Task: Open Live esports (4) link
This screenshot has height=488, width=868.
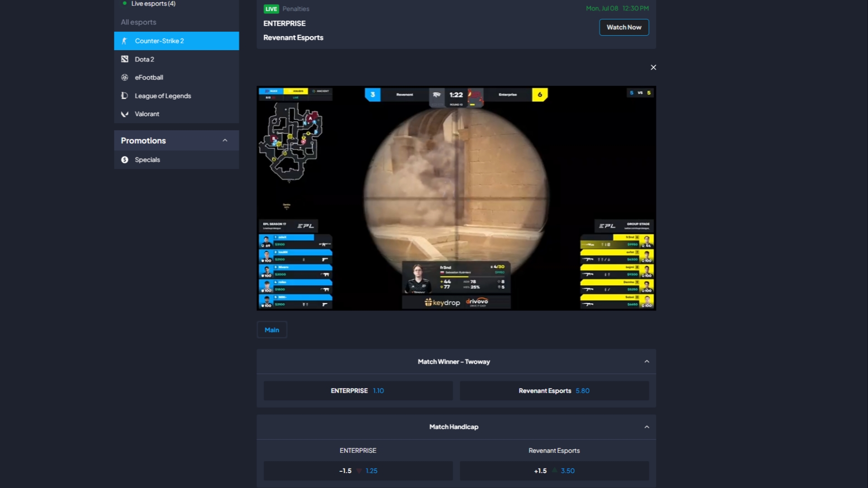Action: click(x=153, y=4)
